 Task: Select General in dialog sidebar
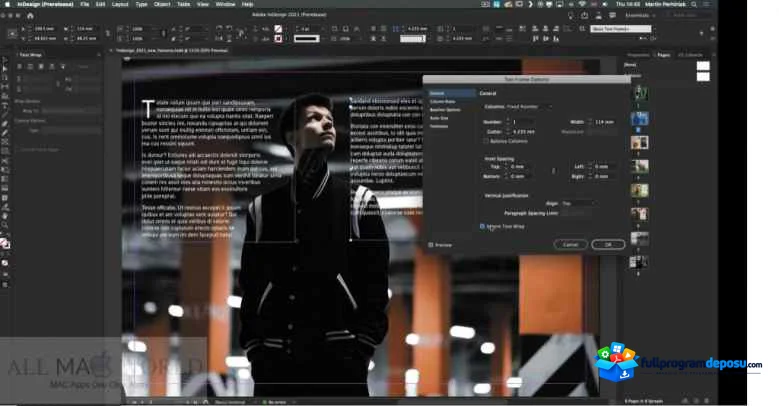(452, 93)
